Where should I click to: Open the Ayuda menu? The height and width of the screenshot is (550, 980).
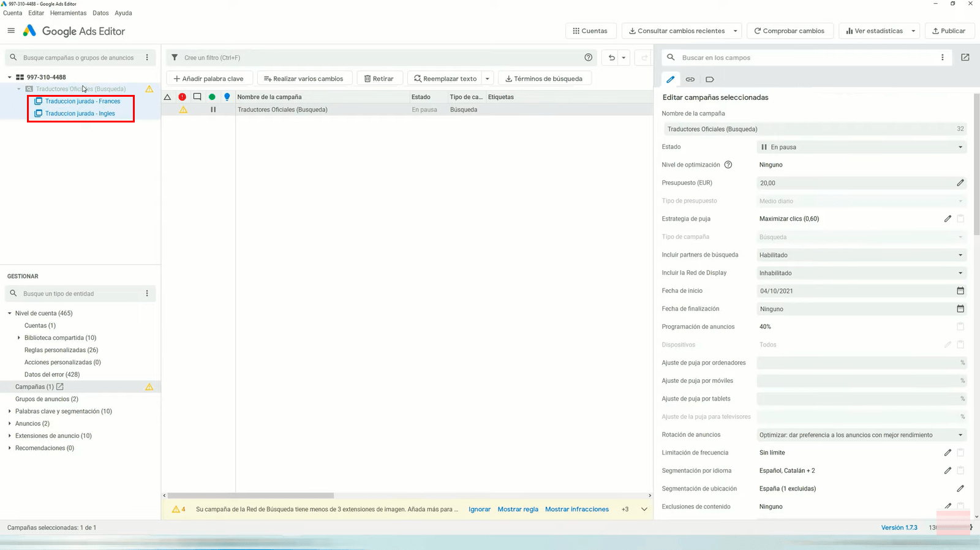(x=123, y=13)
